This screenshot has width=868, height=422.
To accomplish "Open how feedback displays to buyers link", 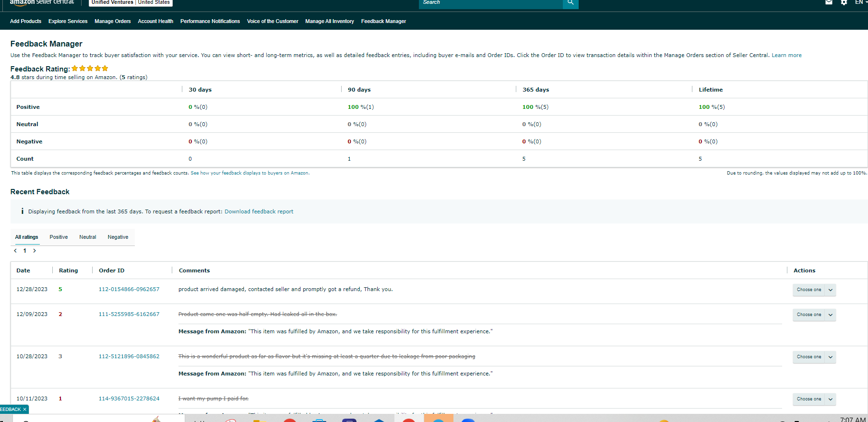I will click(250, 173).
